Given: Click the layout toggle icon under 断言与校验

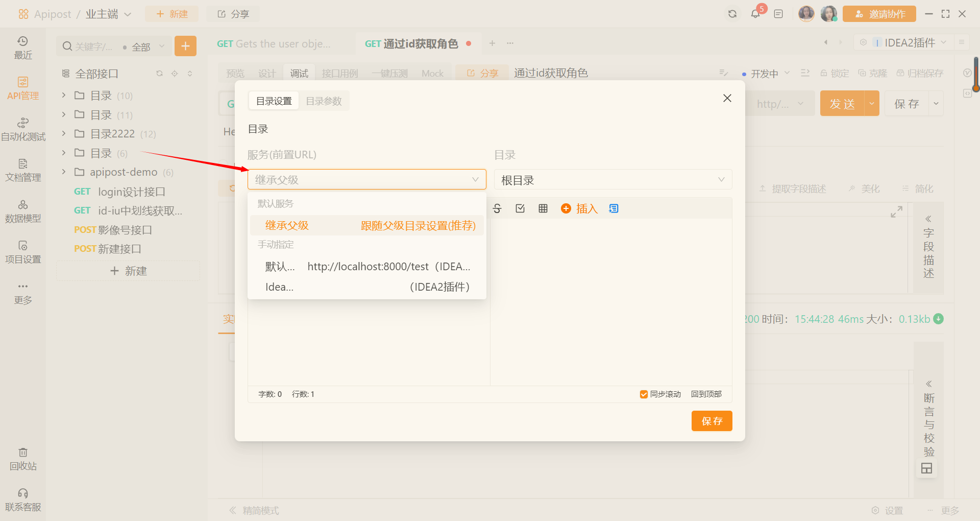Looking at the screenshot, I should tap(926, 468).
